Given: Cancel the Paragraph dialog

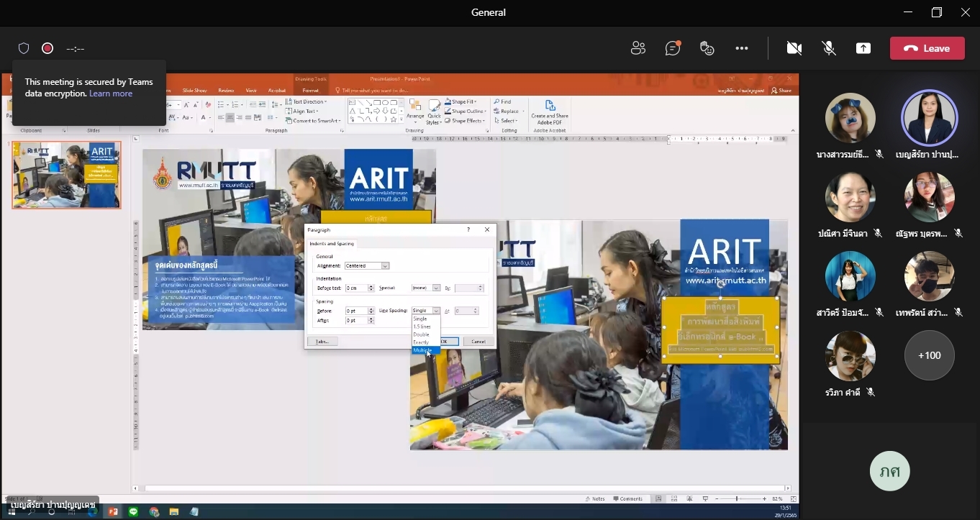Looking at the screenshot, I should point(478,342).
